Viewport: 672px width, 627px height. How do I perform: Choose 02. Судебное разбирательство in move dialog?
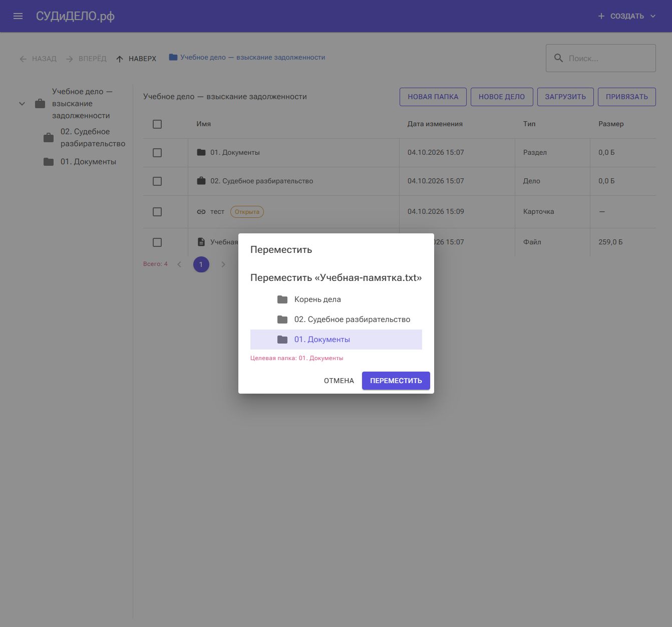point(336,320)
